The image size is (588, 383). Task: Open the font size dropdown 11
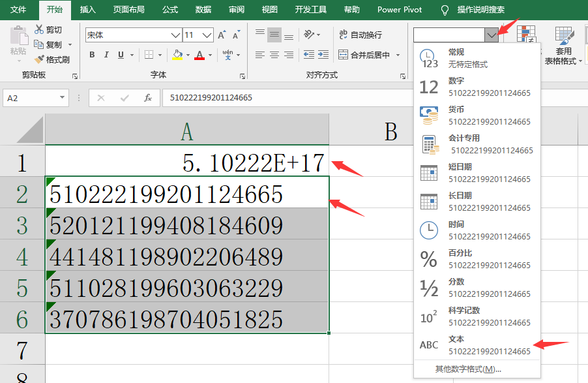[207, 35]
